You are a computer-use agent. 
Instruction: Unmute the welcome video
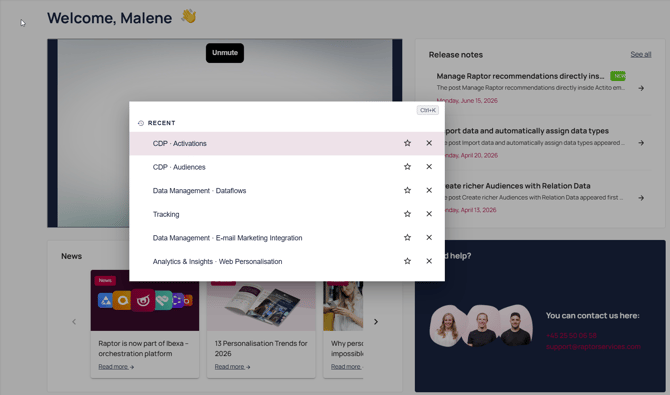tap(225, 53)
